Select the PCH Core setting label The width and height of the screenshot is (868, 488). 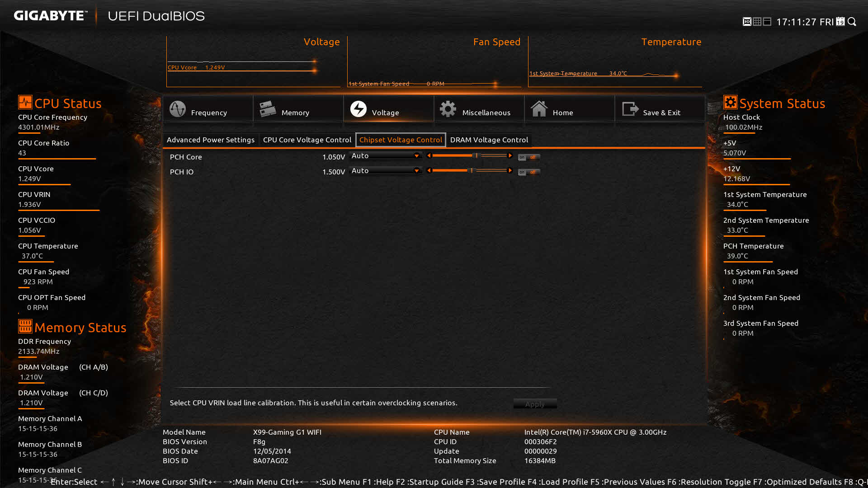point(186,157)
